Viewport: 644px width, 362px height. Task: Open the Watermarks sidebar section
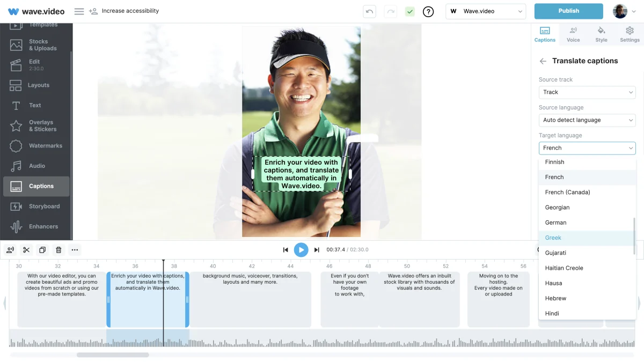(36, 146)
